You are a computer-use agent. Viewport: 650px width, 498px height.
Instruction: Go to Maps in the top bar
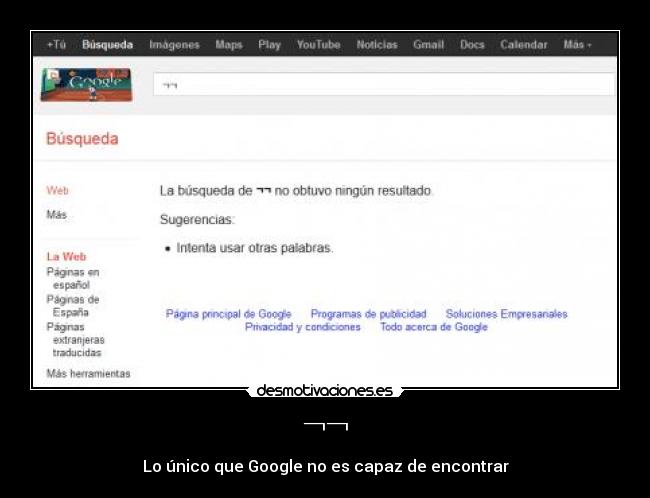pyautogui.click(x=229, y=45)
